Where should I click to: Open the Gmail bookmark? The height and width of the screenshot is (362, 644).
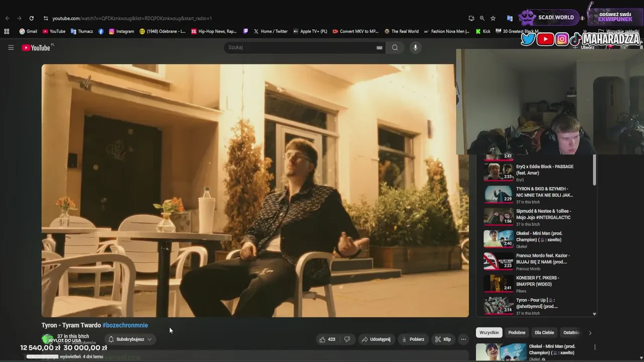click(x=28, y=31)
